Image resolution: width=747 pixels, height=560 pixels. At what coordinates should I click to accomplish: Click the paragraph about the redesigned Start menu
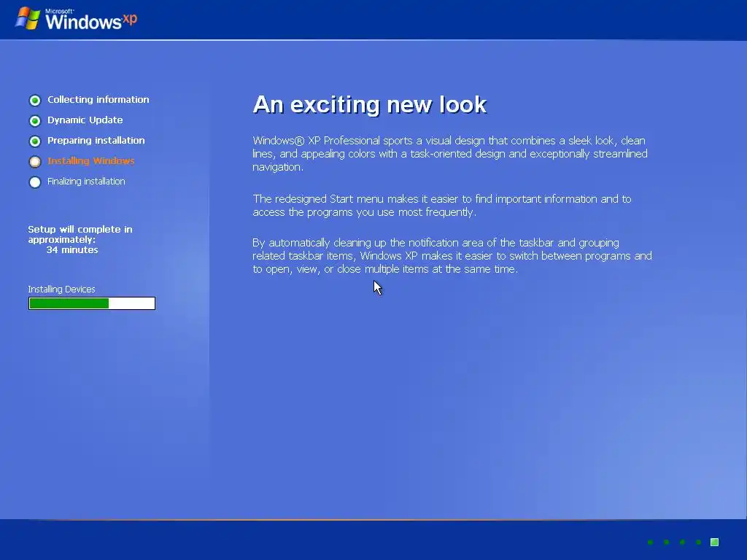tap(442, 205)
